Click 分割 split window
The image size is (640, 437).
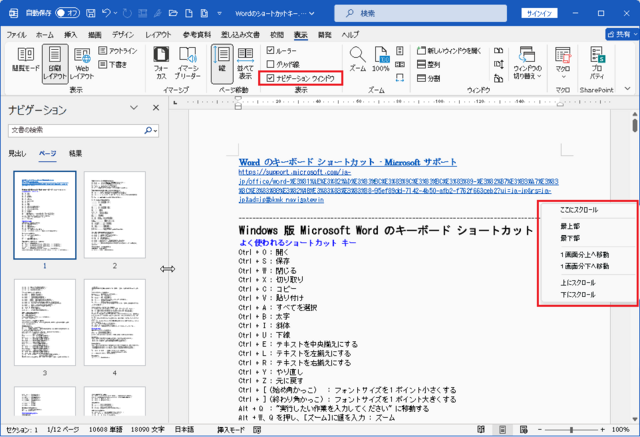(x=429, y=78)
